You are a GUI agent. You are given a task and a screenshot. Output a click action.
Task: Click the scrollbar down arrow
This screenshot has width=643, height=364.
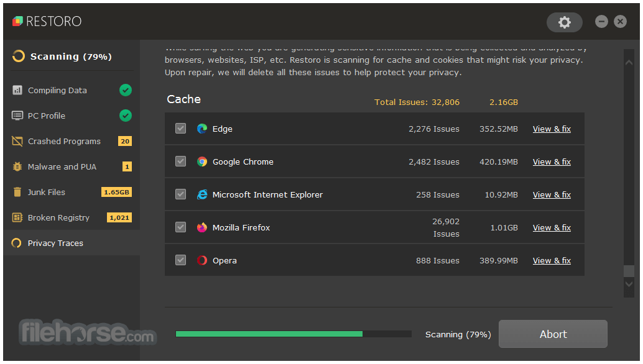[x=629, y=284]
